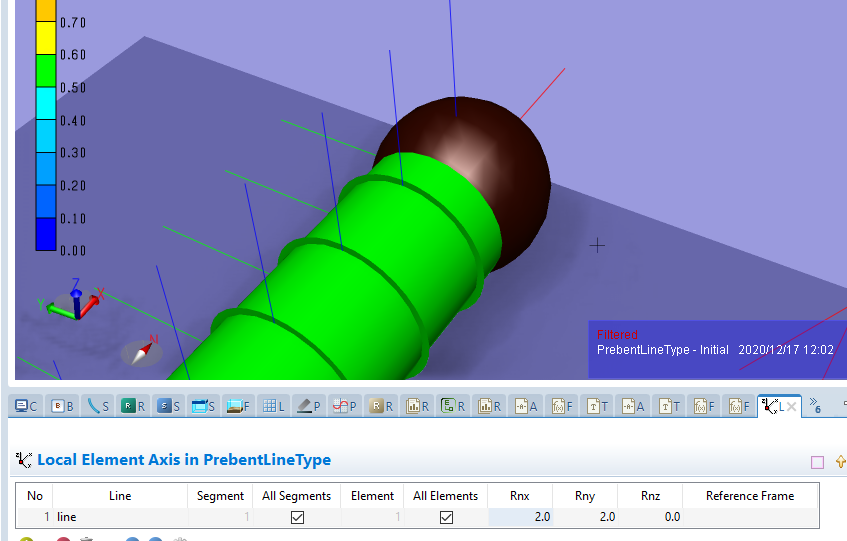This screenshot has width=847, height=541.
Task: Switch to the blue grid L tab
Action: pyautogui.click(x=273, y=406)
